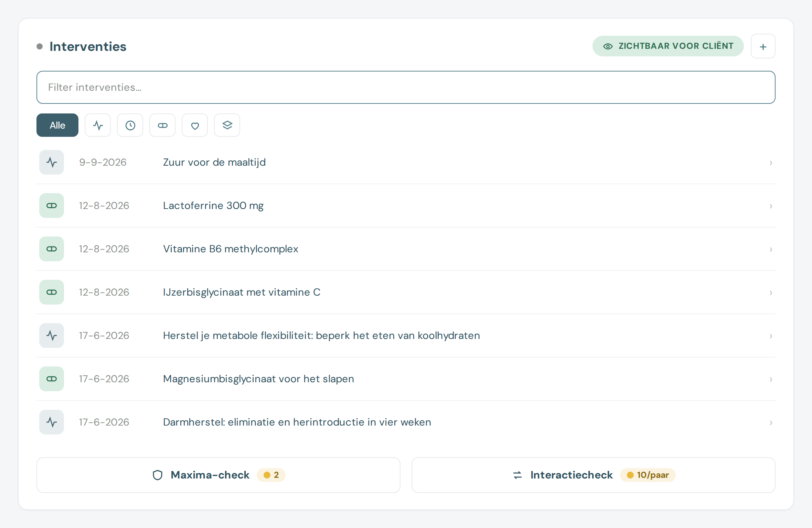Expand Vitamine B6 methylcomplex chevron
The height and width of the screenshot is (528, 812).
771,249
